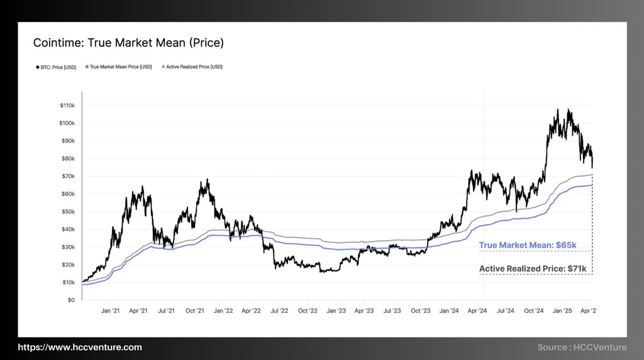Click the $0 y-axis label
This screenshot has width=644, height=360.
tap(72, 300)
